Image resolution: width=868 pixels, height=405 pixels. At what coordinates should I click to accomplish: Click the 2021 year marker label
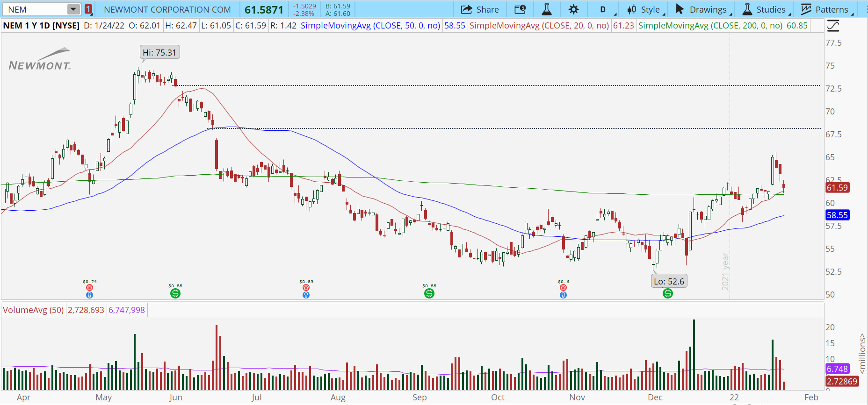(x=726, y=271)
